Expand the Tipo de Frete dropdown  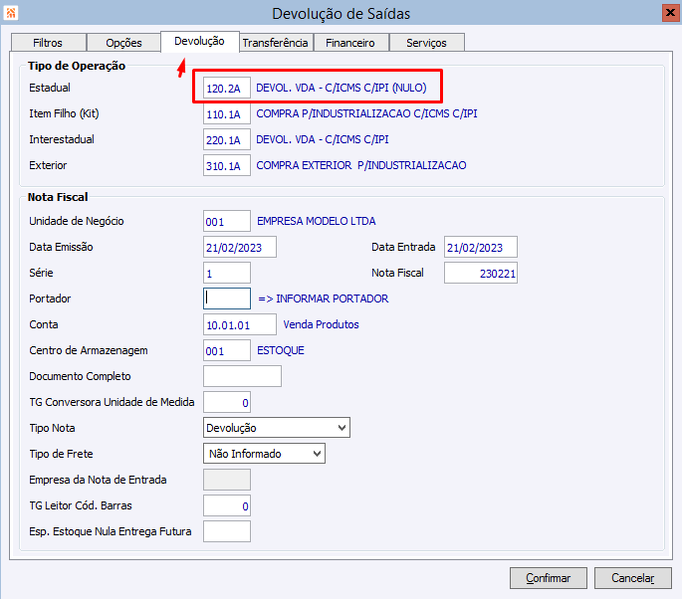(264, 454)
